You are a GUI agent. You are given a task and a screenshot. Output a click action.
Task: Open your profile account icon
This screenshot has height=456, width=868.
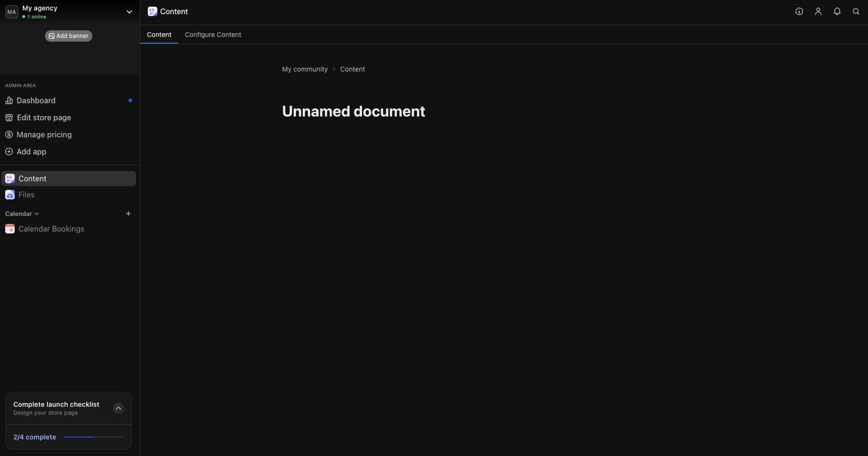[818, 11]
